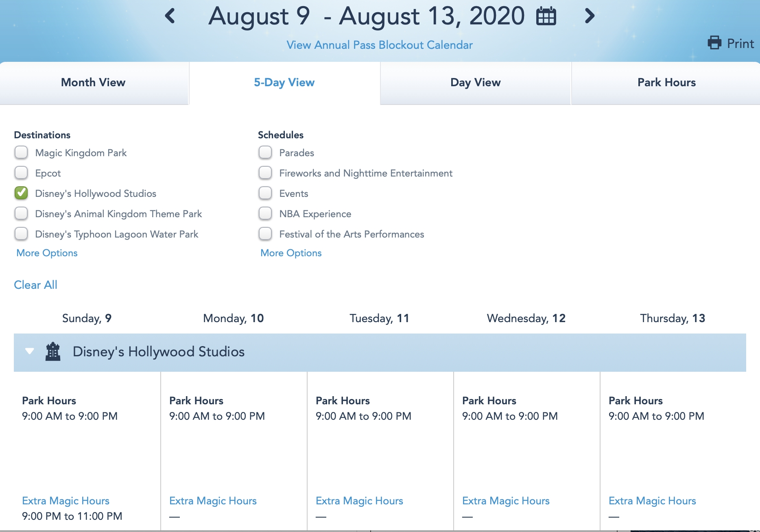The width and height of the screenshot is (760, 532).
Task: Click the printer icon
Action: [714, 43]
